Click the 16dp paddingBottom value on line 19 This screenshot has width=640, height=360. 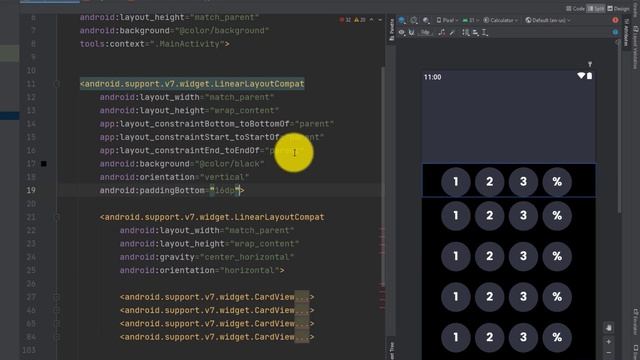(225, 191)
